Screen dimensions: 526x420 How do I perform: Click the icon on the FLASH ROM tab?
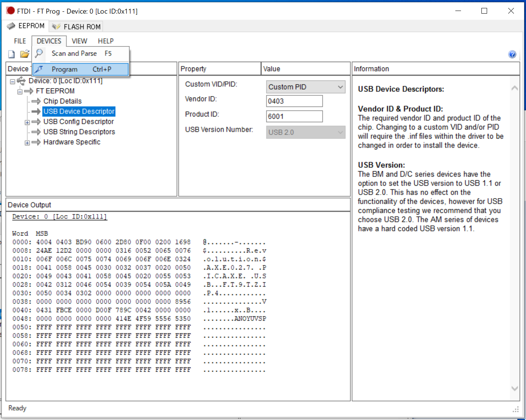pos(56,26)
